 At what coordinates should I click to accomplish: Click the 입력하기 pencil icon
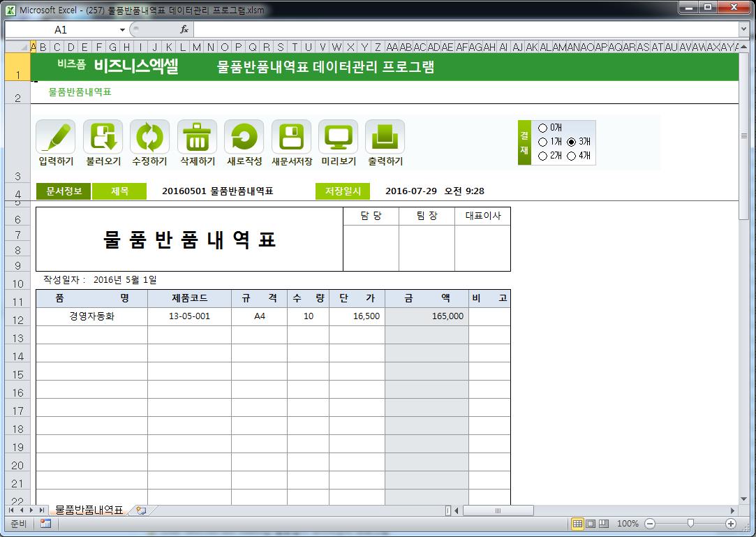(x=56, y=137)
